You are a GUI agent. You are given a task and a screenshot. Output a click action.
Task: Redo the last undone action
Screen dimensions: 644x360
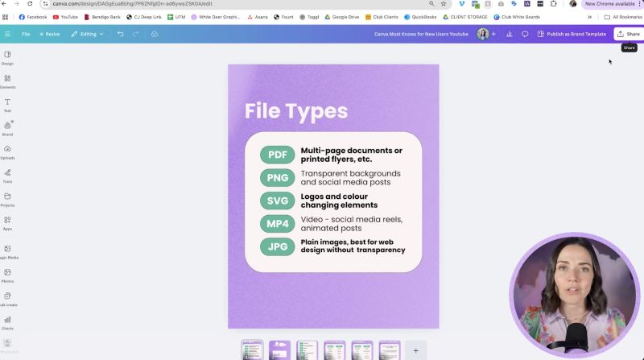135,34
